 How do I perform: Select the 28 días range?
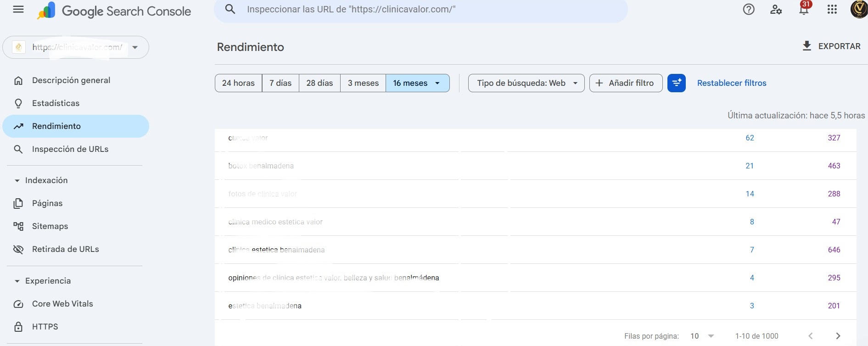point(319,83)
